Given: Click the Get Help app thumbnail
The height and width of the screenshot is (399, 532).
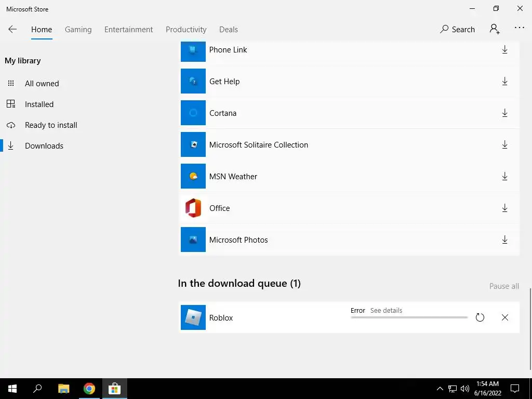Looking at the screenshot, I should pos(193,81).
